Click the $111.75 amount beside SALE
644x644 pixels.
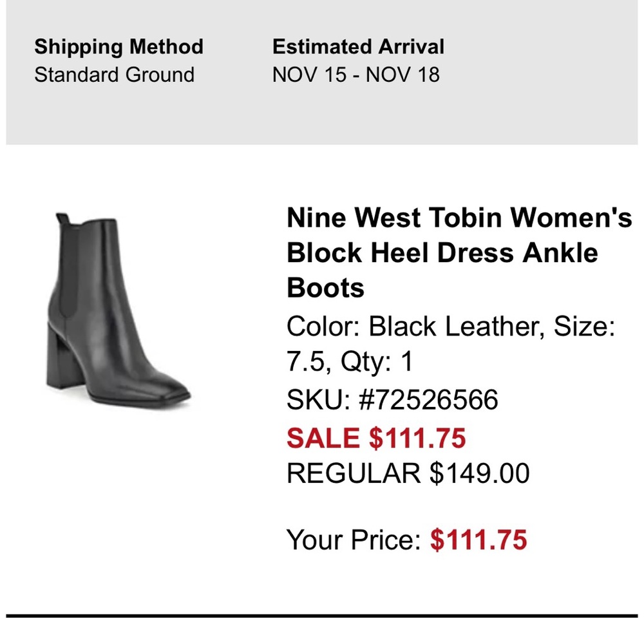click(417, 439)
